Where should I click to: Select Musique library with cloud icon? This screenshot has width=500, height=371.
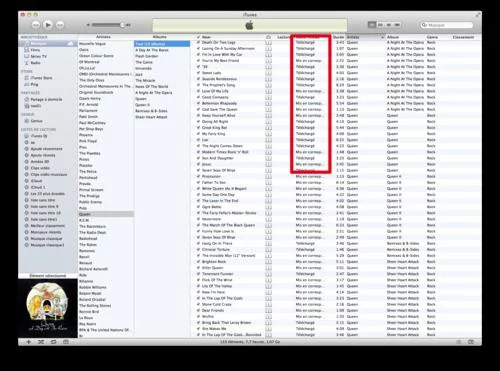pyautogui.click(x=48, y=44)
